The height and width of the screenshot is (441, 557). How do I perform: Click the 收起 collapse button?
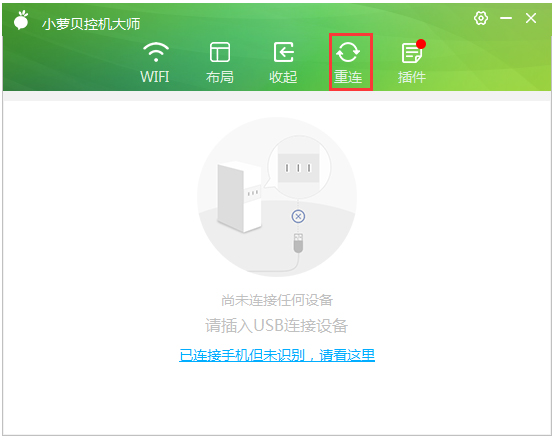[283, 63]
